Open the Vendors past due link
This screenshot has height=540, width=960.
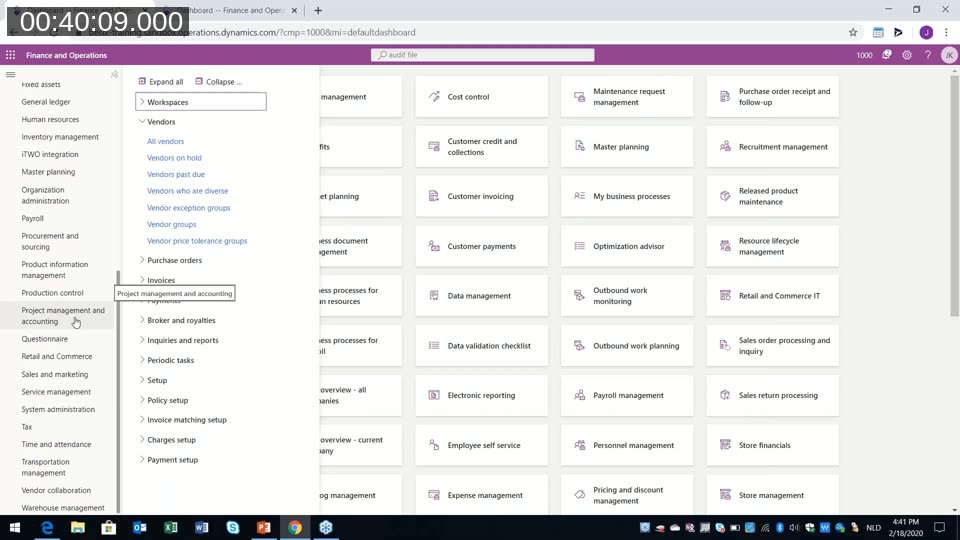click(176, 174)
